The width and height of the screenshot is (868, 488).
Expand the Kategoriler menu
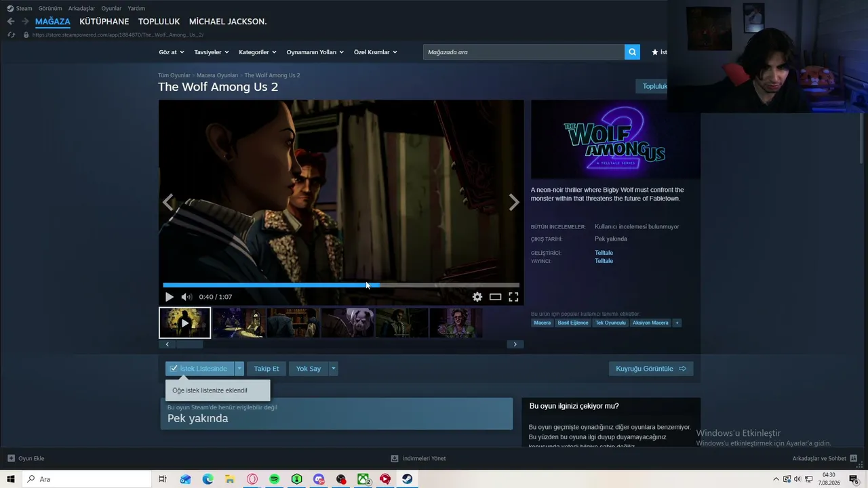258,52
